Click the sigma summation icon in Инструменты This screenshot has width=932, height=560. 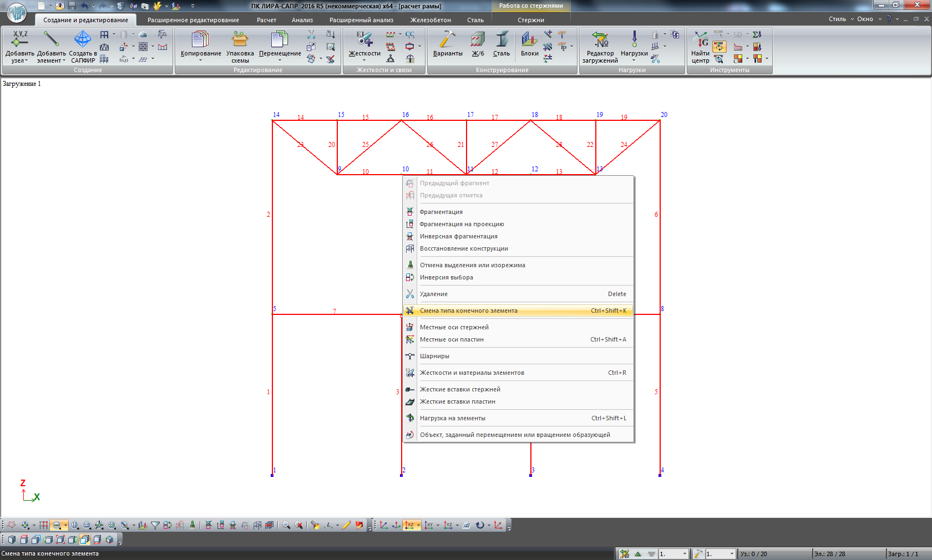[x=757, y=34]
